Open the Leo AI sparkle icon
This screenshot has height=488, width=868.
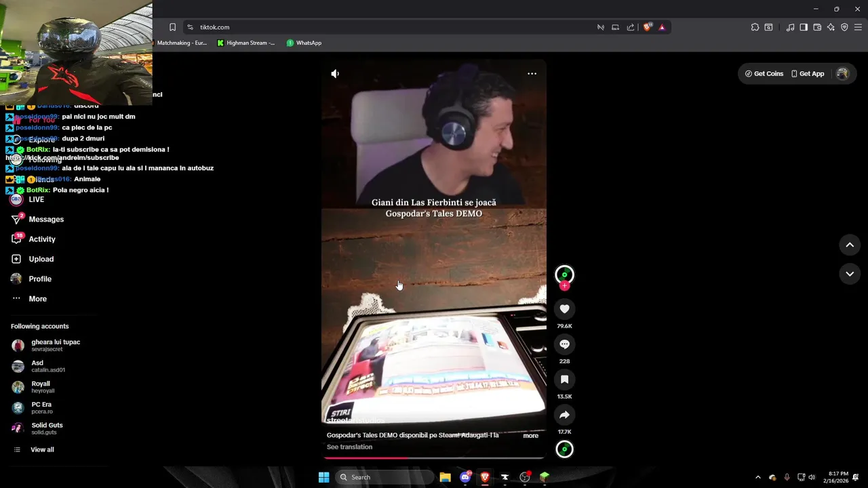(x=831, y=27)
